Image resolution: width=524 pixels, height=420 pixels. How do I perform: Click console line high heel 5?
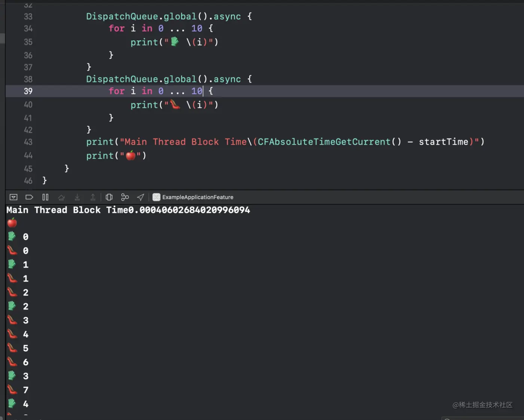[x=18, y=348]
